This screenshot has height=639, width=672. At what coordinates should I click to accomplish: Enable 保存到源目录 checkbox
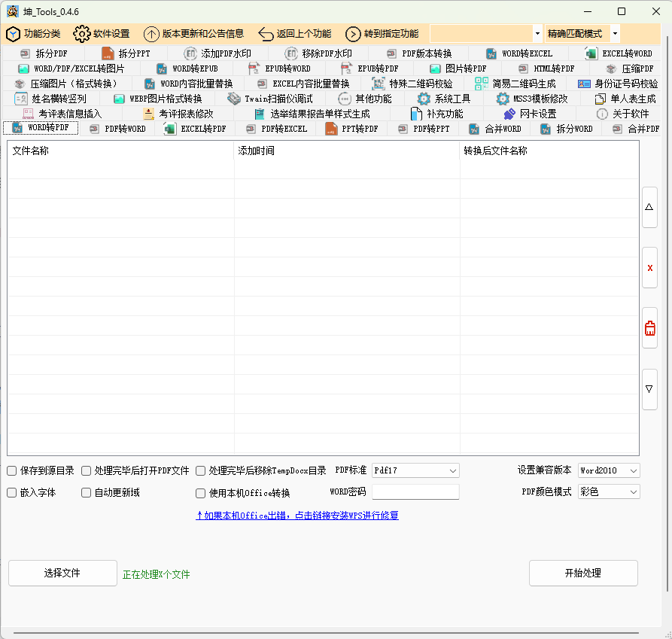(x=12, y=471)
